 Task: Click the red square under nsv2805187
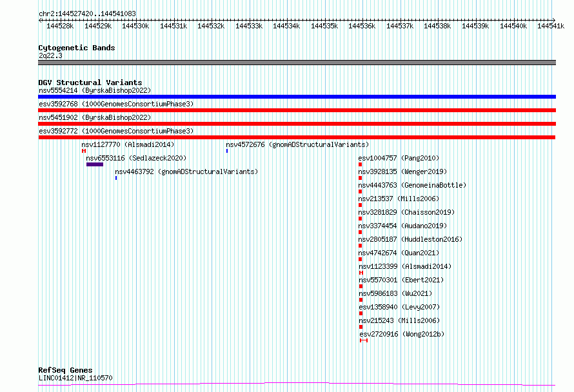(x=361, y=246)
